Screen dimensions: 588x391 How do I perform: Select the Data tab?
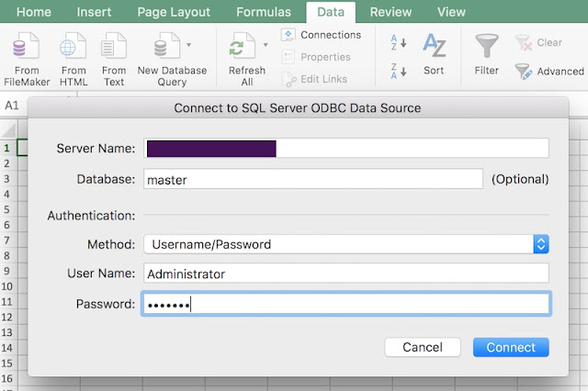331,12
